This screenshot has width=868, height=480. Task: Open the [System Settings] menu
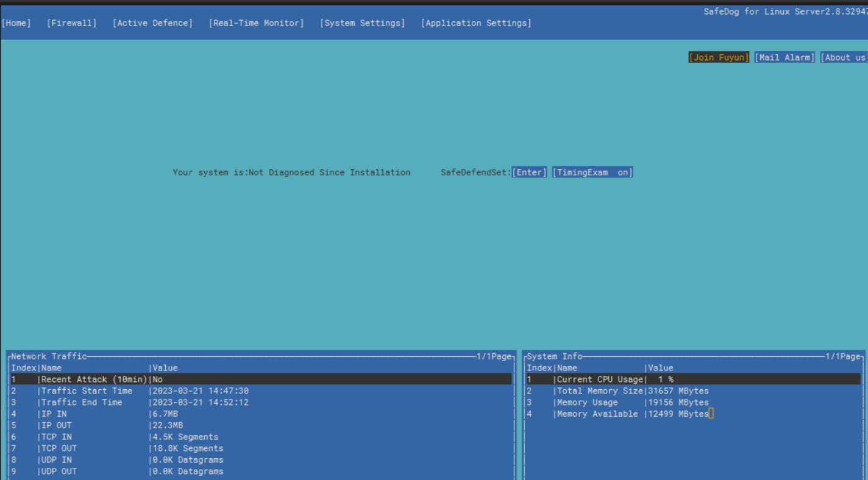pos(362,23)
